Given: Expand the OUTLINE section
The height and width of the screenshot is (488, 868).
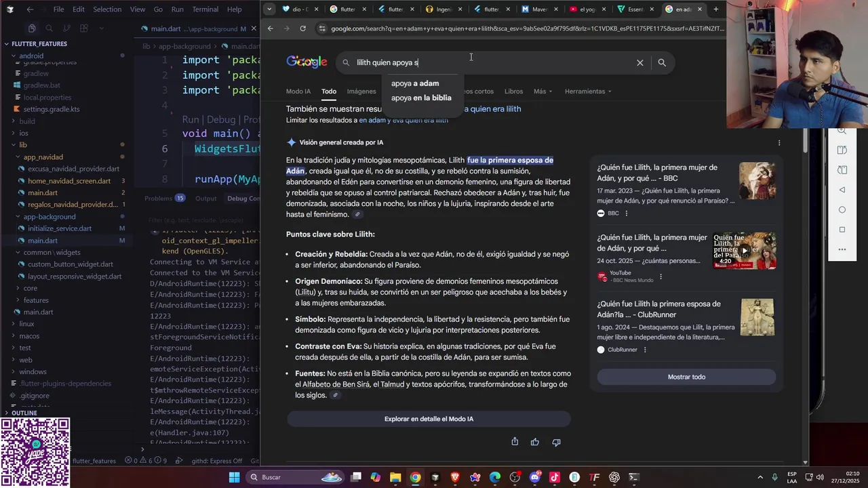Looking at the screenshot, I should [x=24, y=413].
